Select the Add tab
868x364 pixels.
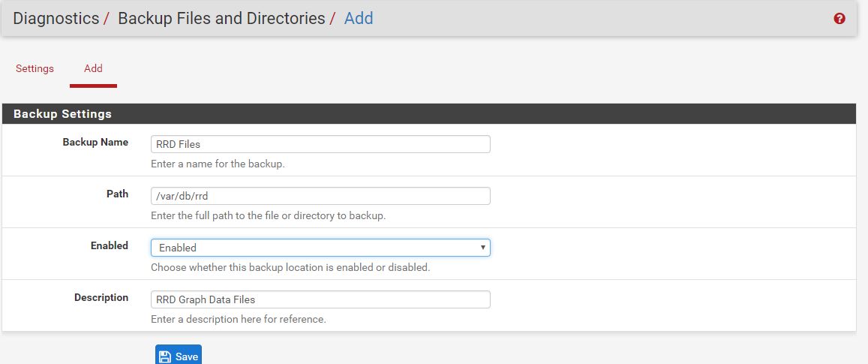pyautogui.click(x=93, y=68)
